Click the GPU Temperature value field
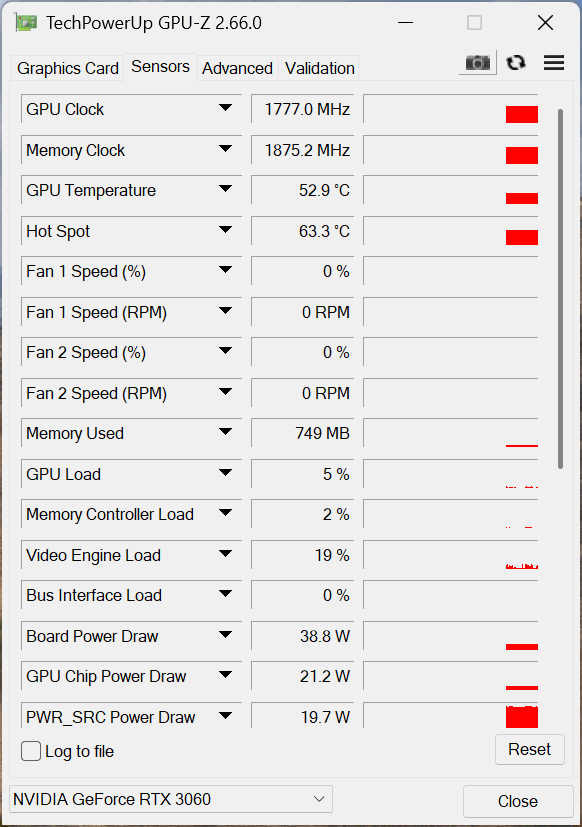This screenshot has width=582, height=827. click(x=302, y=190)
